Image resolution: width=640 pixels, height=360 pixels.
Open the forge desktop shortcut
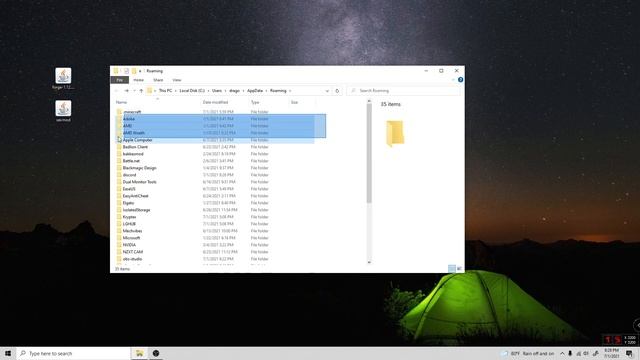63,79
